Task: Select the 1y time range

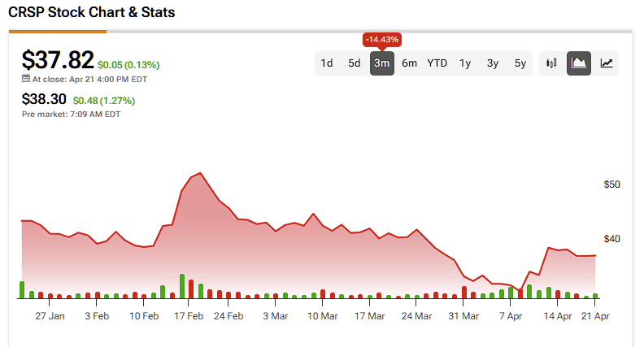Action: pyautogui.click(x=465, y=63)
